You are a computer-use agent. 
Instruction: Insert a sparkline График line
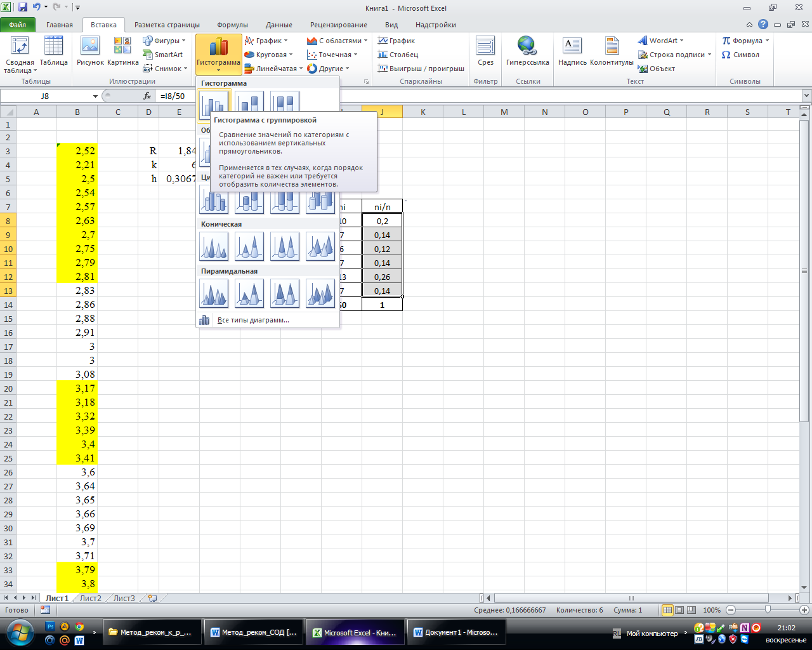pyautogui.click(x=396, y=41)
